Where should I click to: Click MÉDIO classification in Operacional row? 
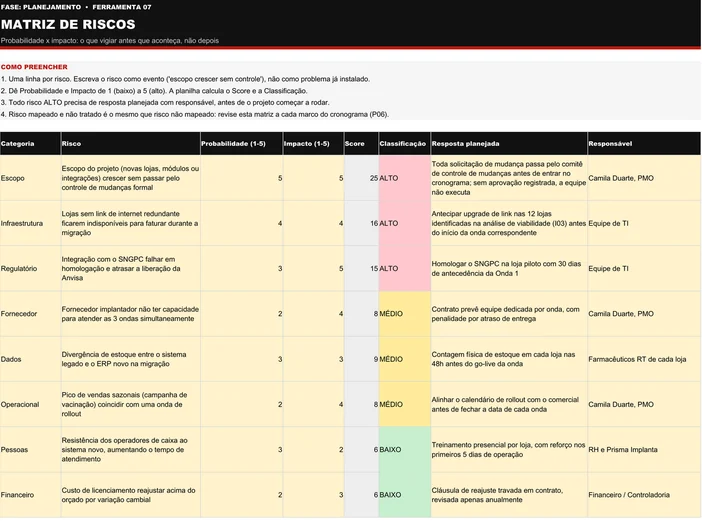pyautogui.click(x=404, y=404)
